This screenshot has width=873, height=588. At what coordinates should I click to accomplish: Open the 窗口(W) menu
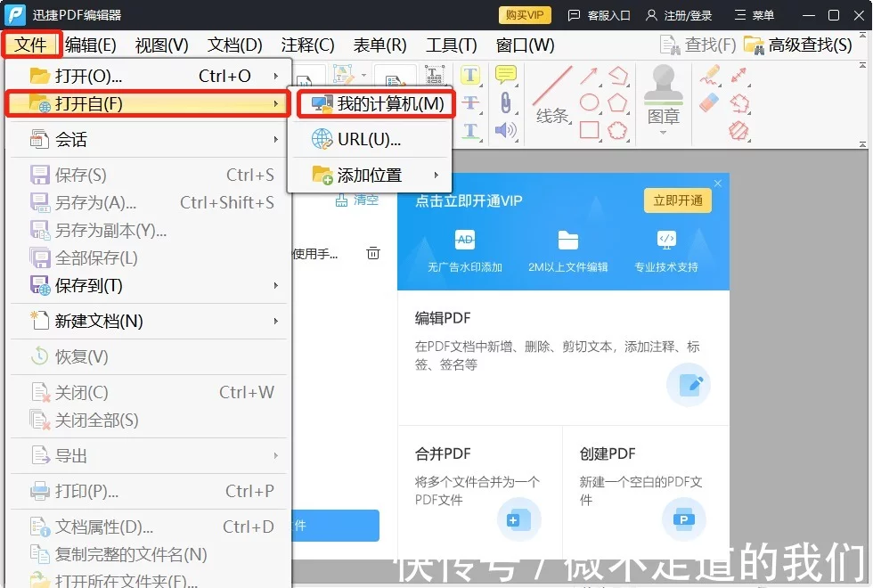click(525, 45)
